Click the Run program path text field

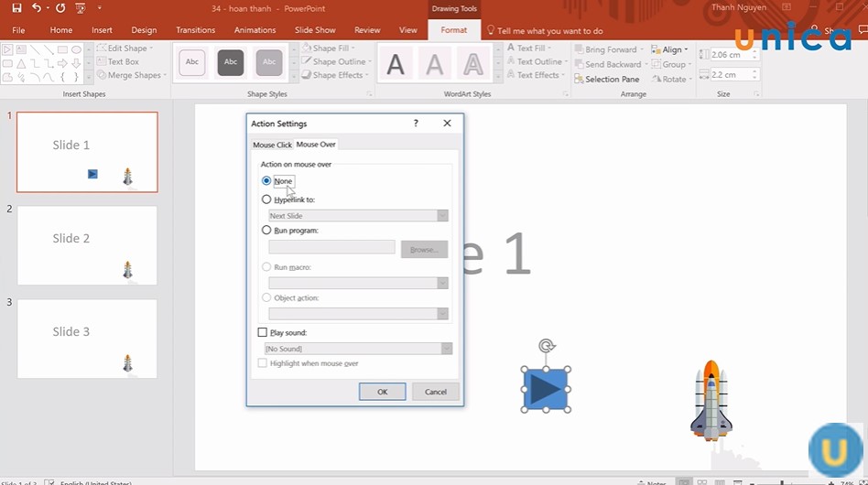click(x=331, y=247)
